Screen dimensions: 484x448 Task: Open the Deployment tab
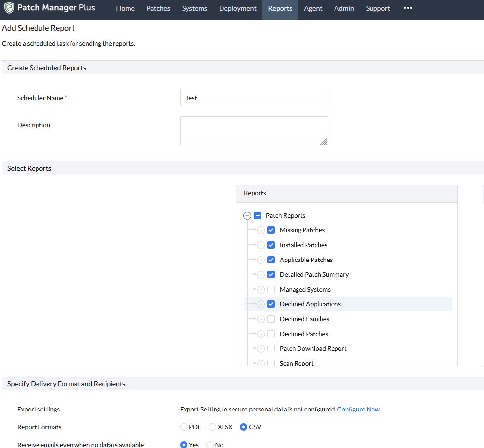238,9
